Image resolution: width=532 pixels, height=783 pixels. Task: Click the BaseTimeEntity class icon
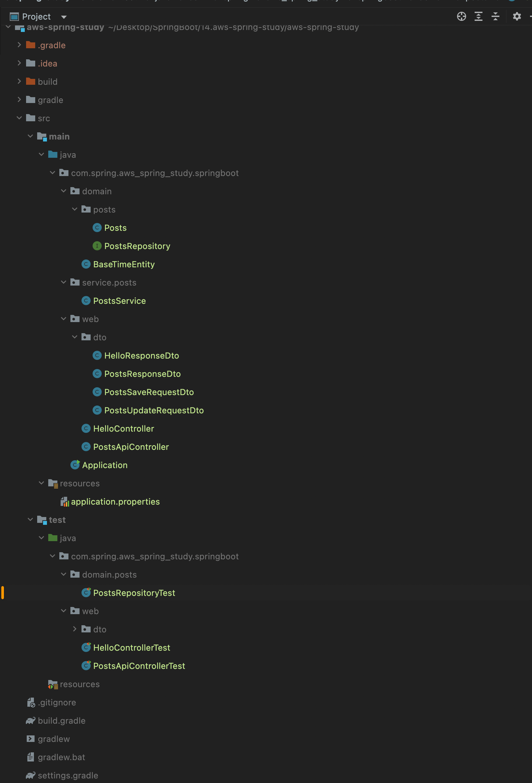pos(86,264)
